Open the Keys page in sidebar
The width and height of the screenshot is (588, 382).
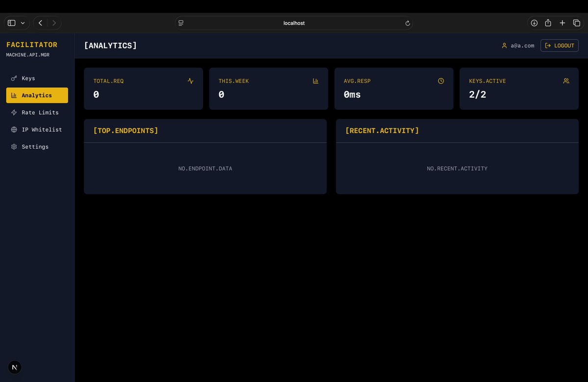[28, 78]
